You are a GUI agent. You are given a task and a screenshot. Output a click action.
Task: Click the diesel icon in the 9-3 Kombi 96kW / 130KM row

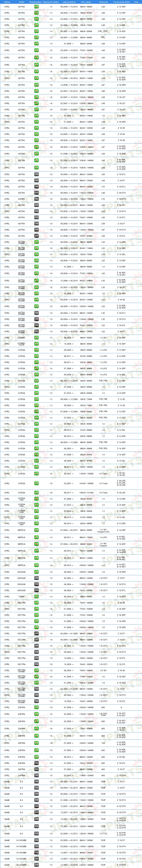[x=36, y=852]
